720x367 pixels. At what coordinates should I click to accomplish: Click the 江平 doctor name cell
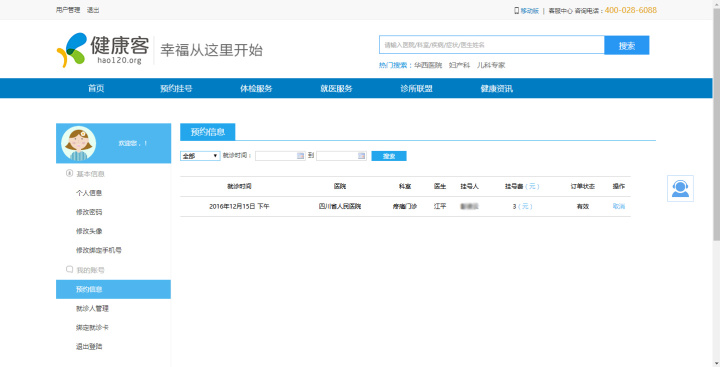coord(440,206)
